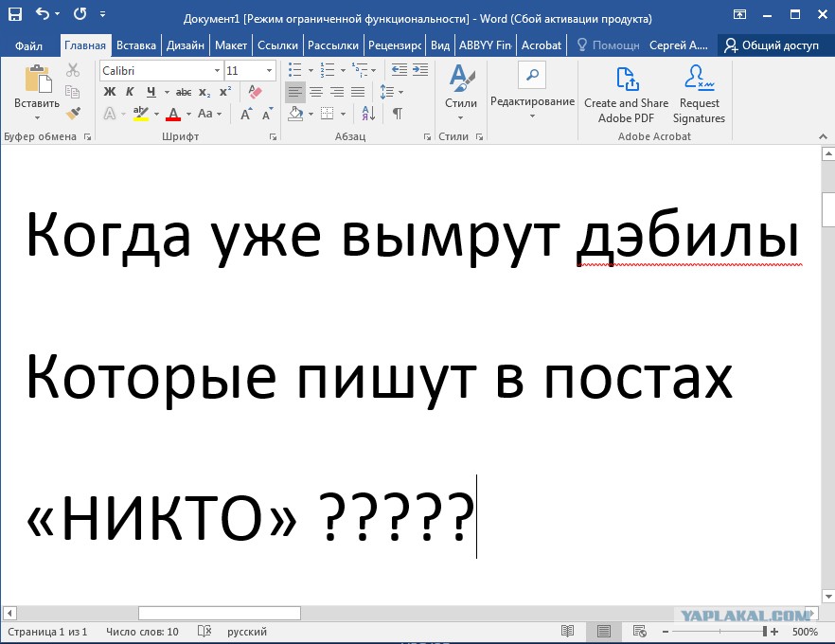Viewport: 835px width, 644px height.
Task: Open the Calibri font name dropdown
Action: 218,70
